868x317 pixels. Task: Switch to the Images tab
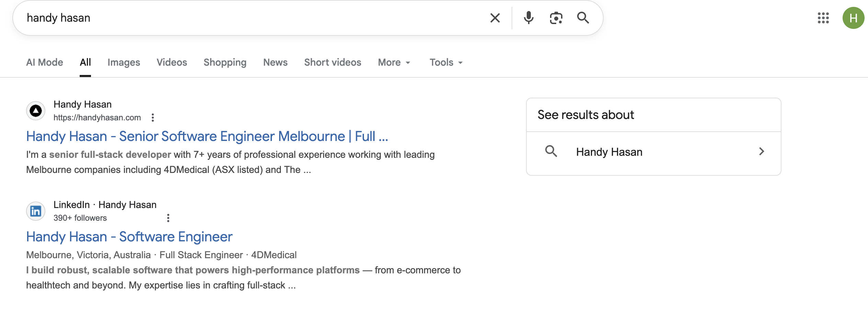click(124, 62)
